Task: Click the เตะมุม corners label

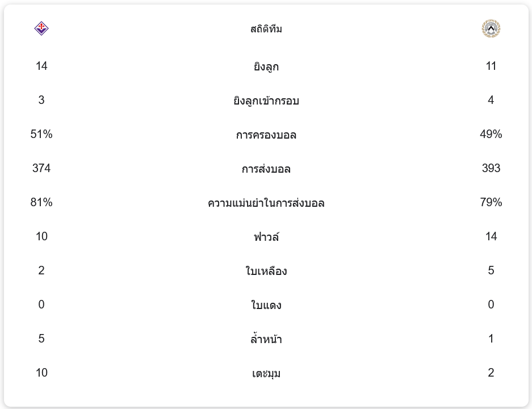Action: [266, 373]
